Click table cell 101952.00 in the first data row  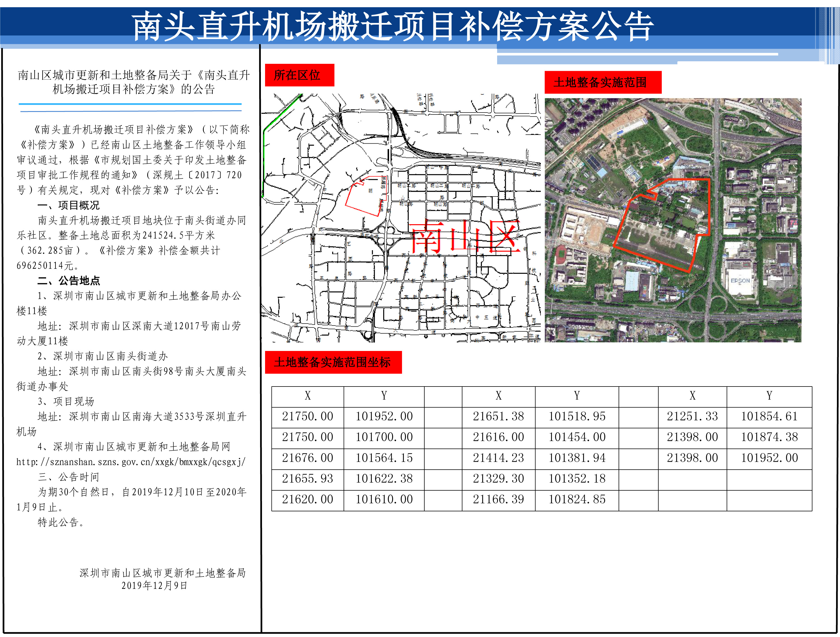click(x=384, y=416)
